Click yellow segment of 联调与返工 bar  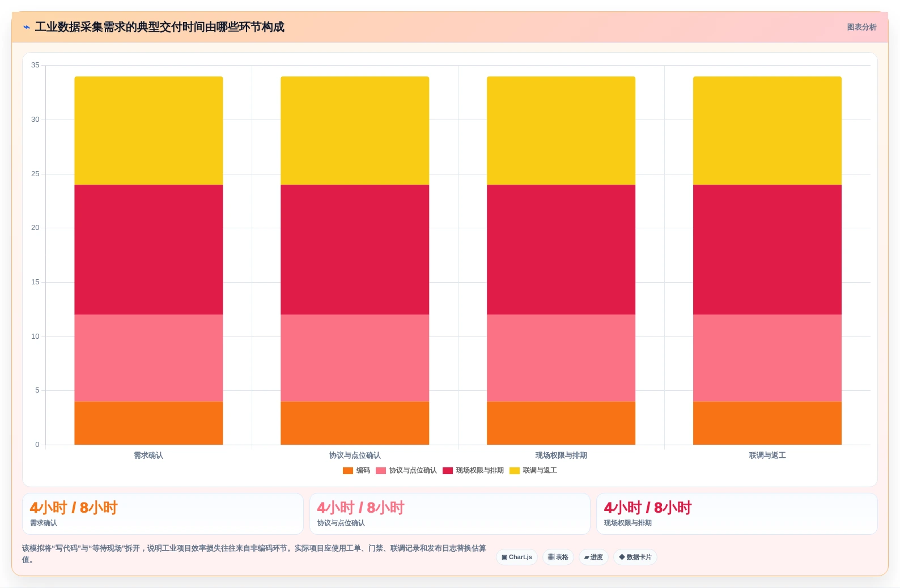pyautogui.click(x=767, y=131)
